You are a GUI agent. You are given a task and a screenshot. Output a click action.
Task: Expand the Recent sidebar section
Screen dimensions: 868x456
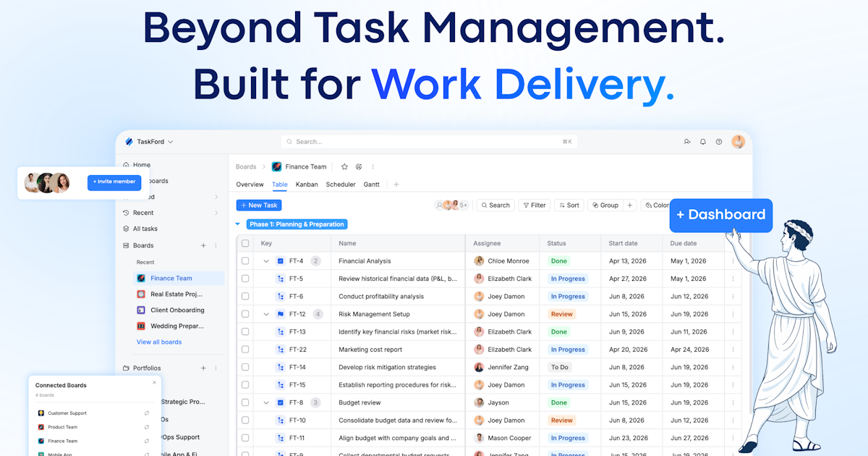tap(216, 213)
